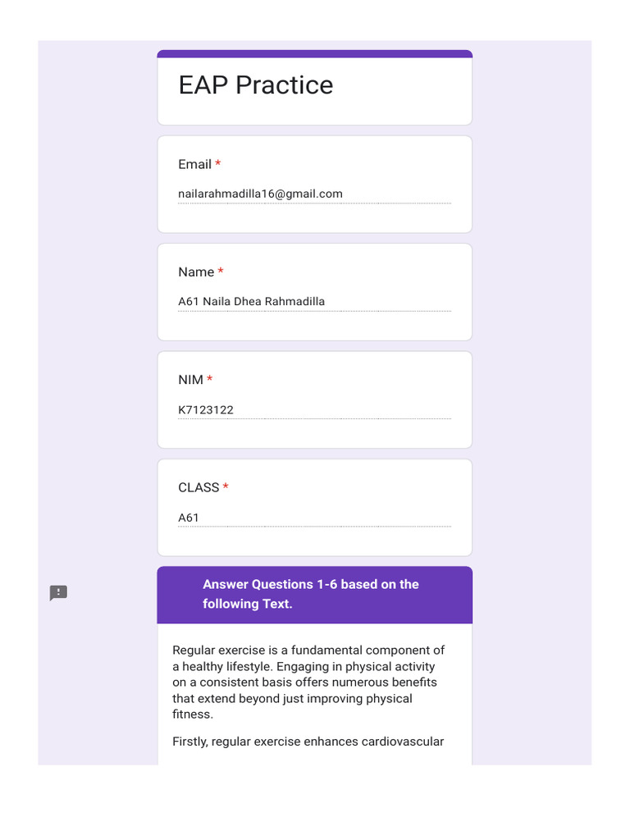Select the NIM field containing K7123122
The width and height of the screenshot is (630, 840).
(x=314, y=410)
